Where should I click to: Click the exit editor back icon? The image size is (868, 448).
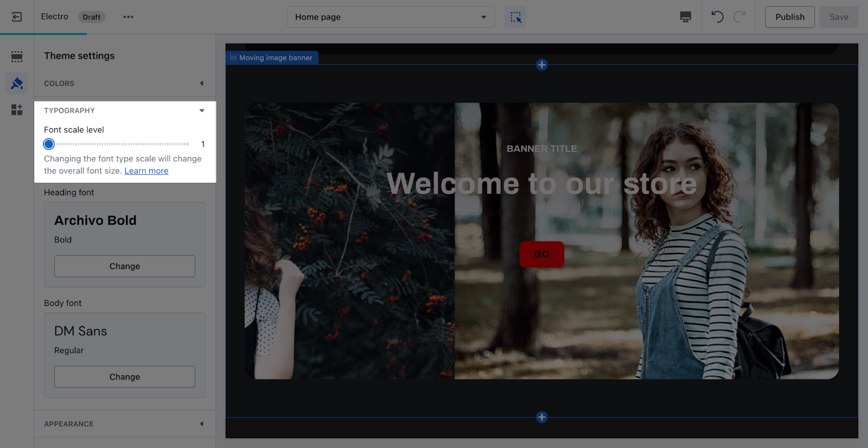coord(17,17)
